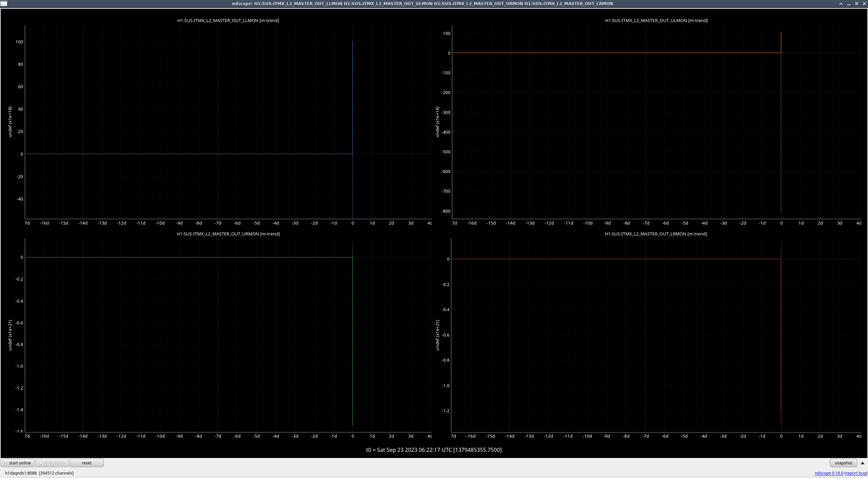Screen dimensions: 868x478
Task: Click the LLMON plot title
Action: pos(228,20)
